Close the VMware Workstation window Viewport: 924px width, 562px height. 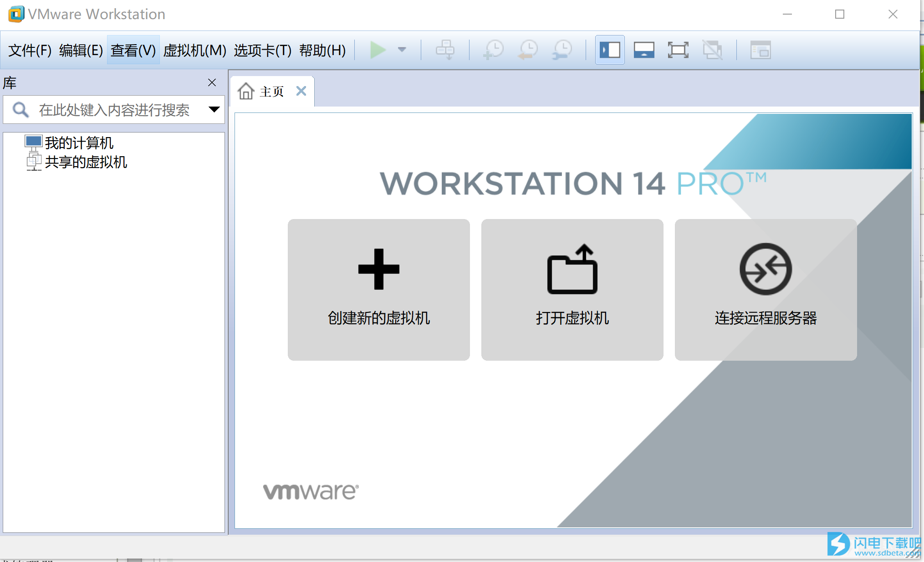893,14
